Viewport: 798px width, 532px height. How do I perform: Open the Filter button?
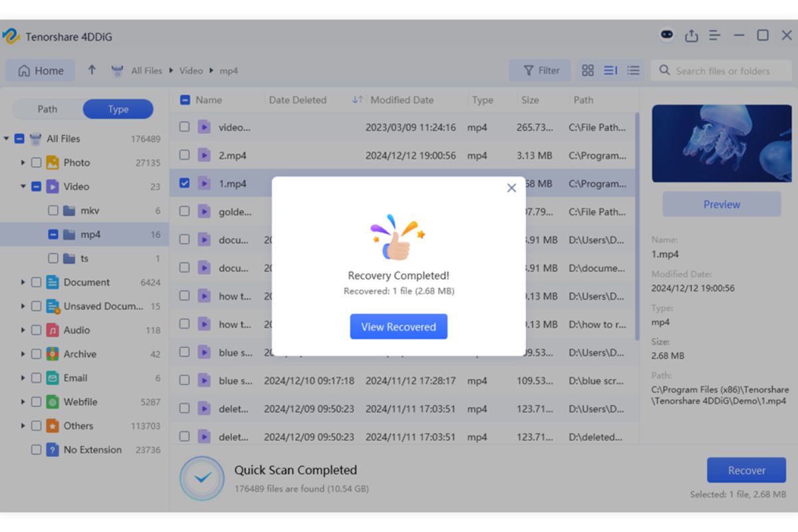click(541, 70)
